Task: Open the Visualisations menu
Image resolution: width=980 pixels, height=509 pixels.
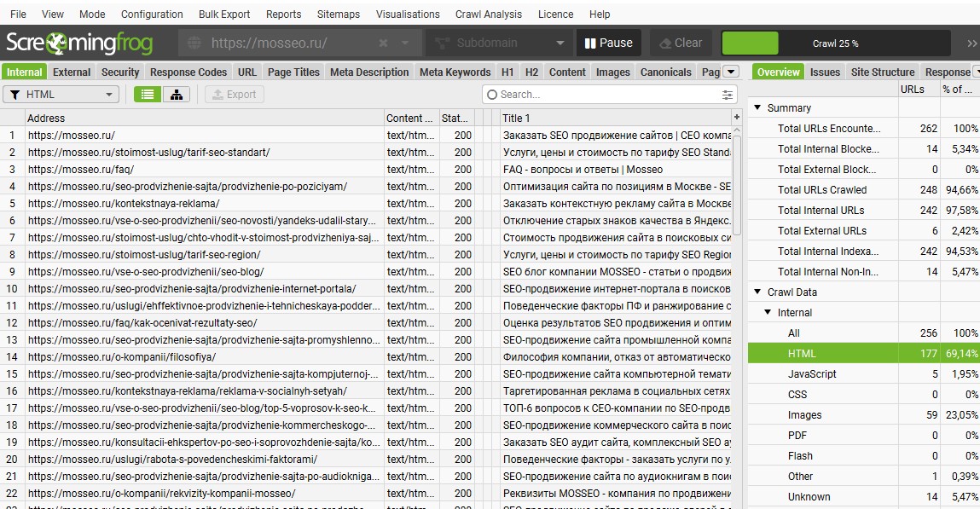Action: click(x=408, y=14)
